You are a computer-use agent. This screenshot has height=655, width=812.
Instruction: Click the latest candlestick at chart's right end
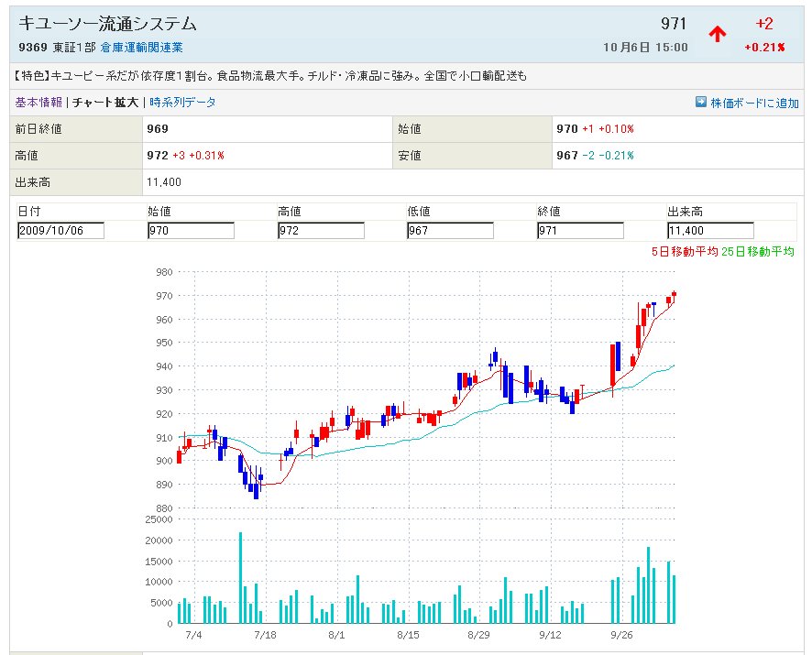(674, 294)
